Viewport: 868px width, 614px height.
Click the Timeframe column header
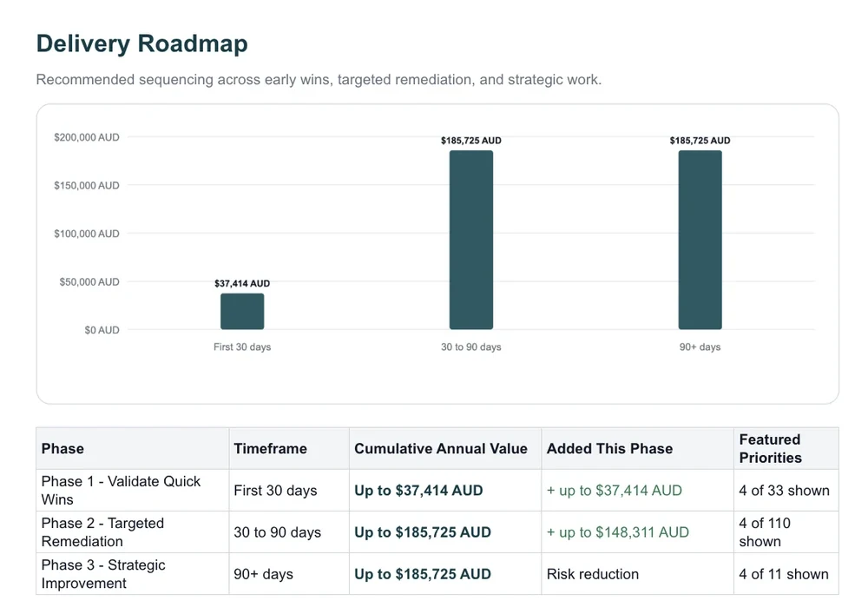click(x=289, y=448)
